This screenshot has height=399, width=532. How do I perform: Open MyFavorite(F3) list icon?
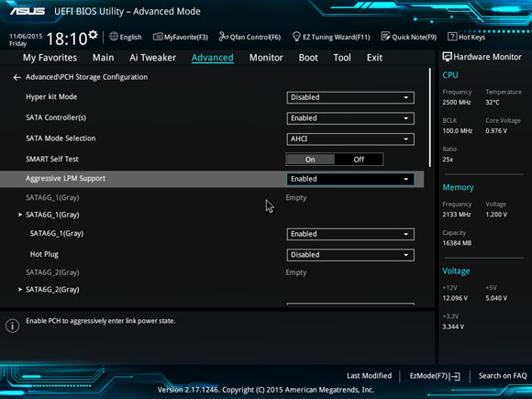pos(158,37)
